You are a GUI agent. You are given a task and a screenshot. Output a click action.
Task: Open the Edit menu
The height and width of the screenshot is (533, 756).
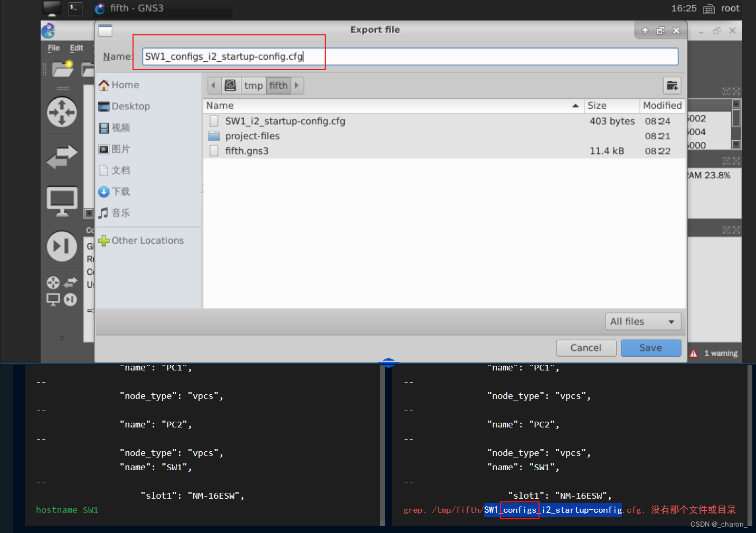77,47
